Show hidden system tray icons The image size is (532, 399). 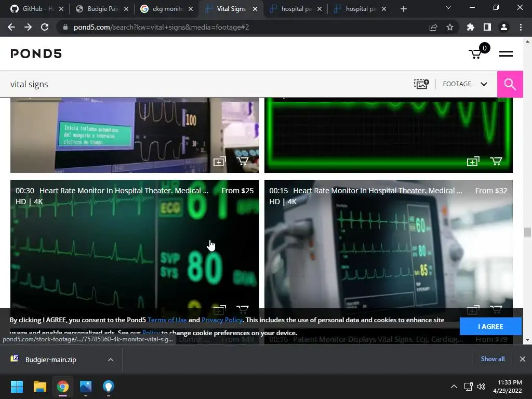[454, 387]
